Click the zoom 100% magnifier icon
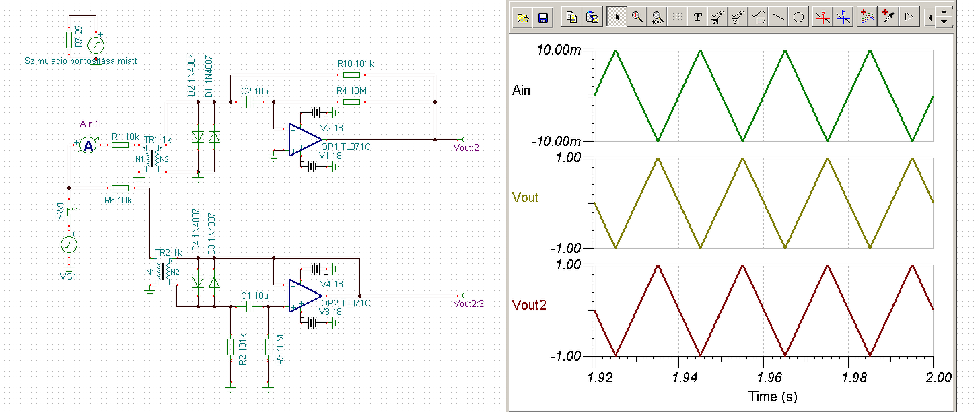 [x=657, y=18]
